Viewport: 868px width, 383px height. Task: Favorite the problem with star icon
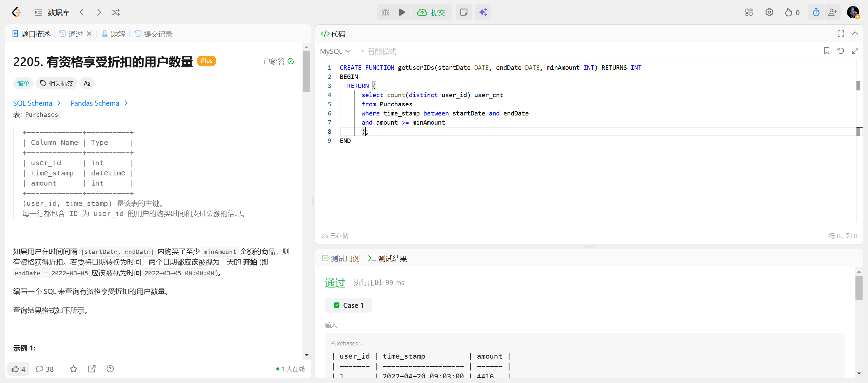point(74,369)
